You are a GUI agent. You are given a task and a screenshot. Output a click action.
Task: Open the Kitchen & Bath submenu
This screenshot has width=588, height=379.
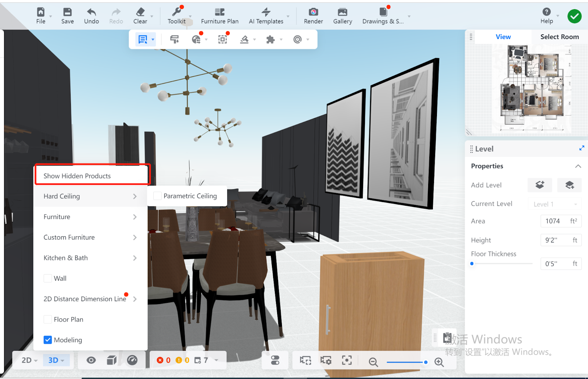pyautogui.click(x=90, y=258)
